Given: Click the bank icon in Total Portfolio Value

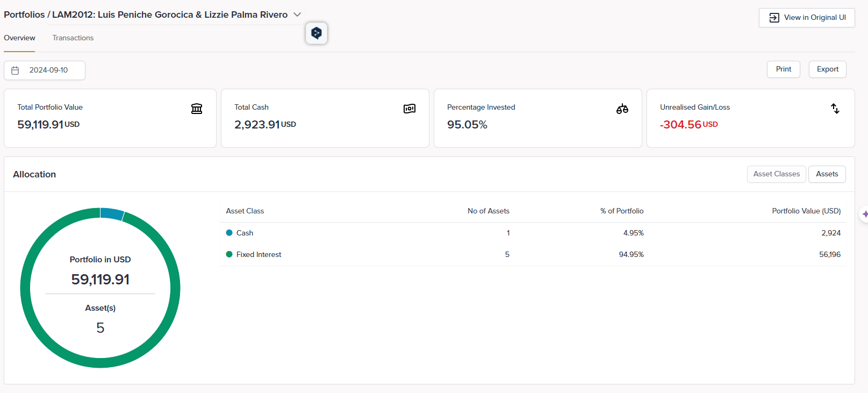Looking at the screenshot, I should coord(197,109).
